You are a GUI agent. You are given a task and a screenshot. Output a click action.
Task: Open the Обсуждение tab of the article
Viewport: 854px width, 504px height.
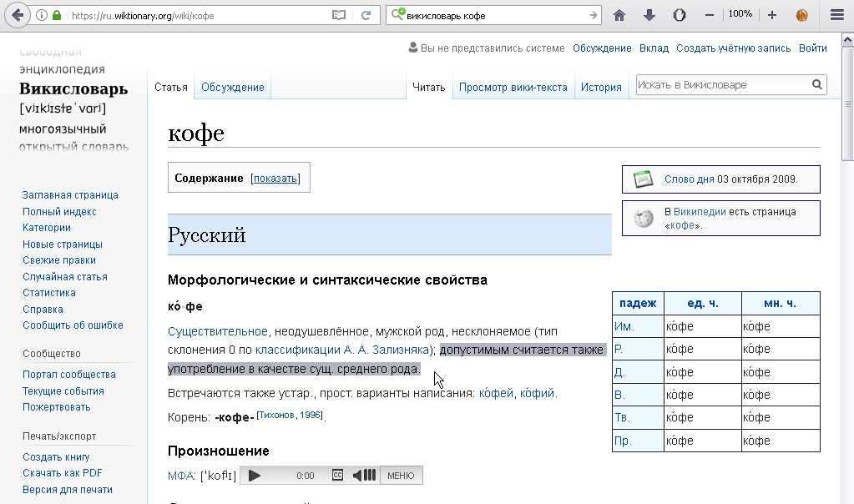[233, 87]
